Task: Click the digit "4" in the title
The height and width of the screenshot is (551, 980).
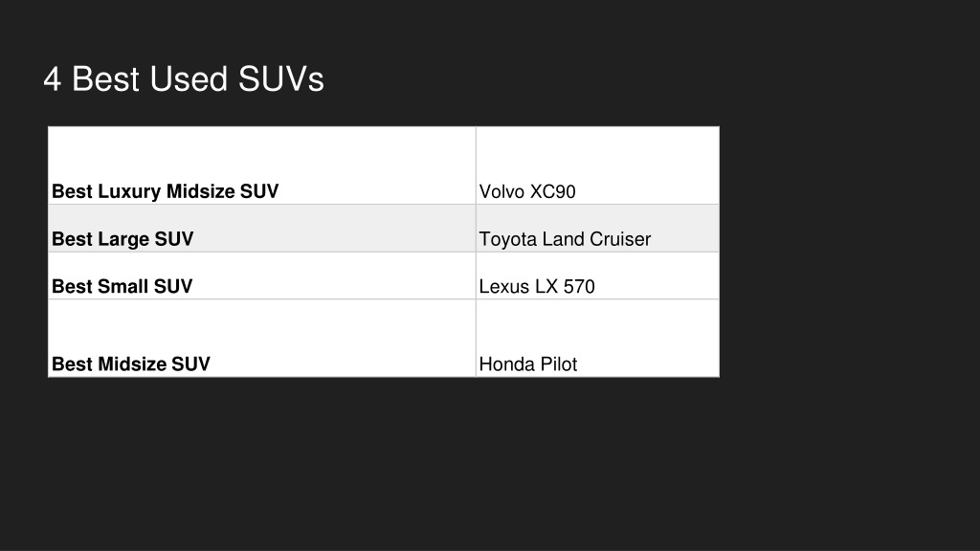Action: pyautogui.click(x=52, y=80)
